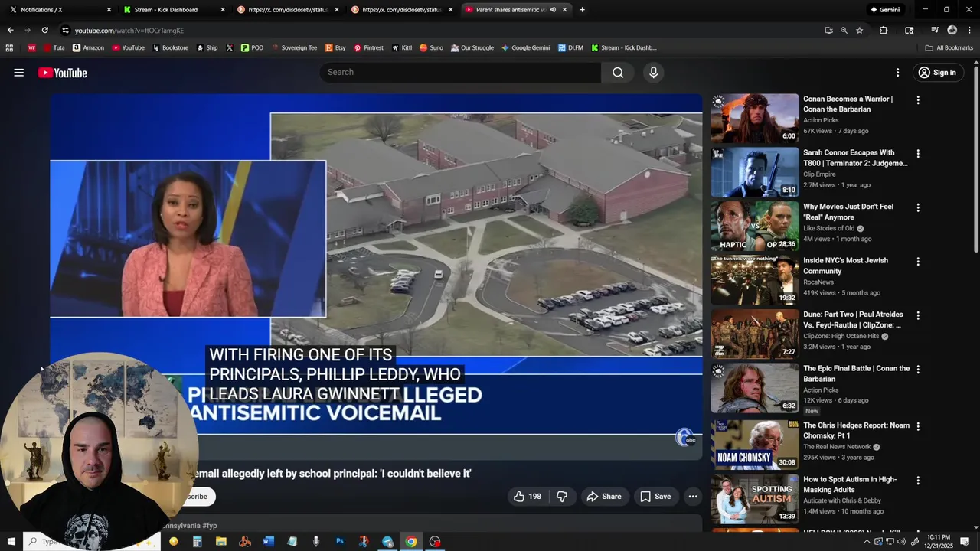Open Spotting Autism video thumbnail

coord(754,498)
